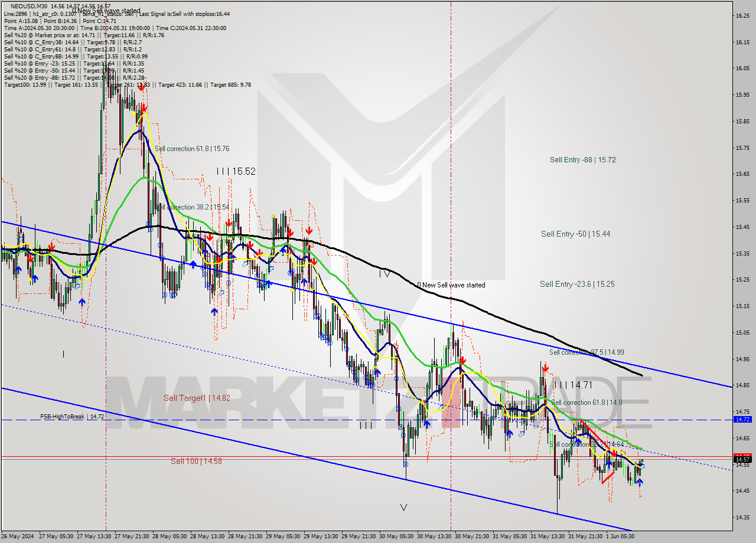Click the 'Sell correction 61.8 | 14.8' label
The image size is (756, 543).
(586, 403)
